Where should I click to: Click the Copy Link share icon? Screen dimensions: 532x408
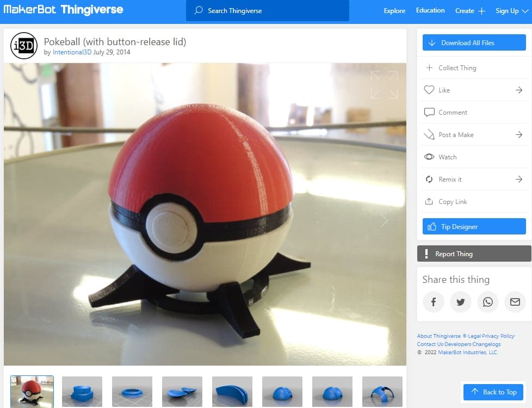429,201
